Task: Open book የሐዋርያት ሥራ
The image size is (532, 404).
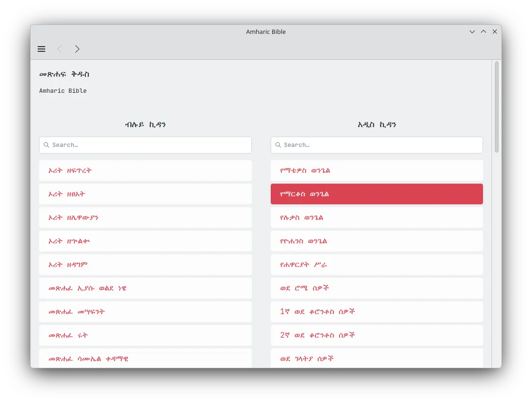Action: pyautogui.click(x=377, y=265)
